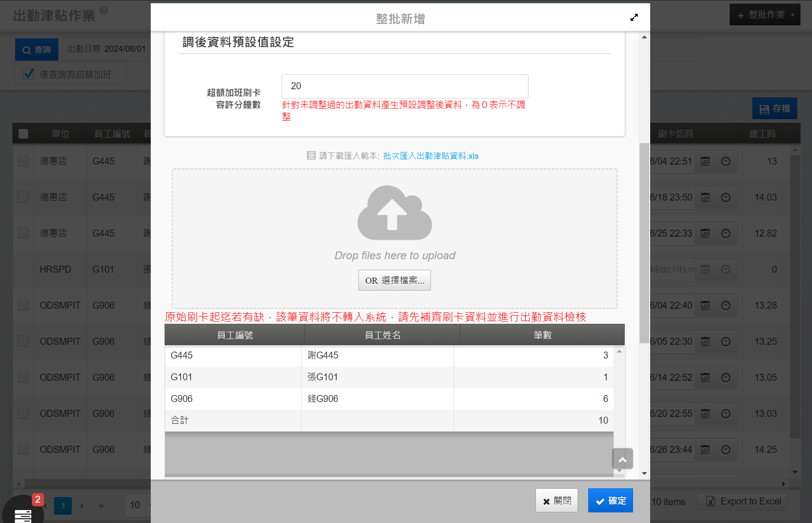
Task: Open clock time picker for 6/18 23:50 row
Action: pos(726,197)
